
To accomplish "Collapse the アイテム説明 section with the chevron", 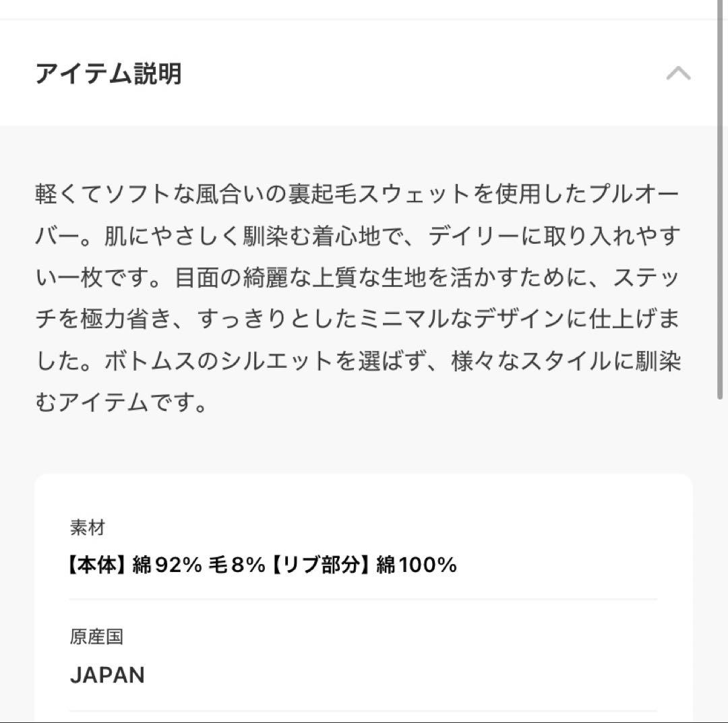I will pyautogui.click(x=678, y=73).
